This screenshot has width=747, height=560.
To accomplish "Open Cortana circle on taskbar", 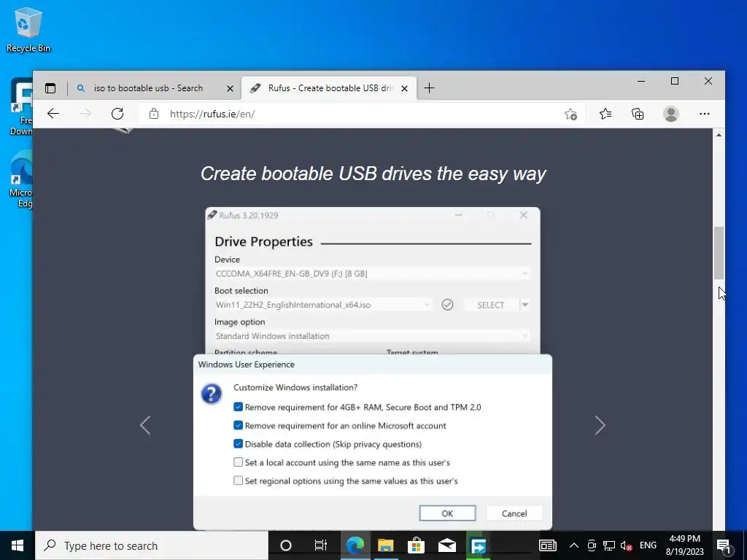I will tap(285, 545).
